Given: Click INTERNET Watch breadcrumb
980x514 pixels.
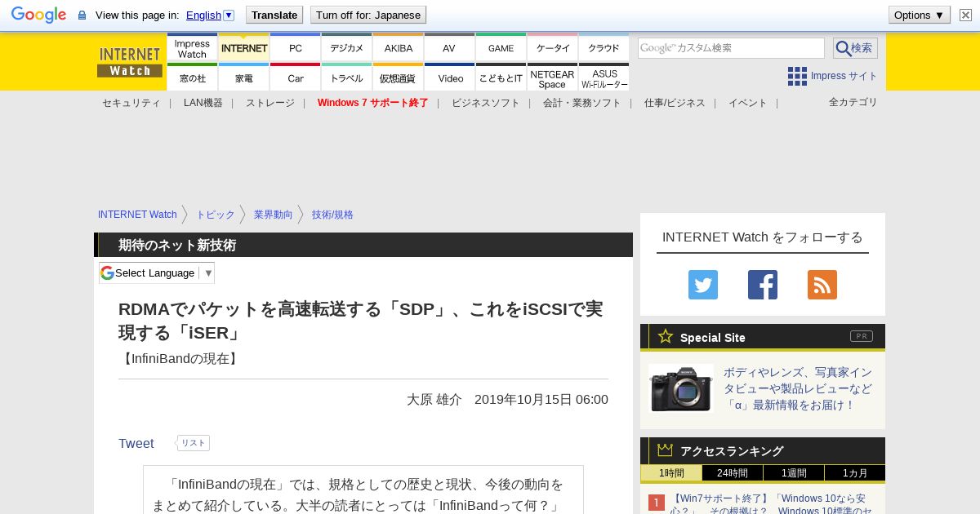Looking at the screenshot, I should pos(137,215).
